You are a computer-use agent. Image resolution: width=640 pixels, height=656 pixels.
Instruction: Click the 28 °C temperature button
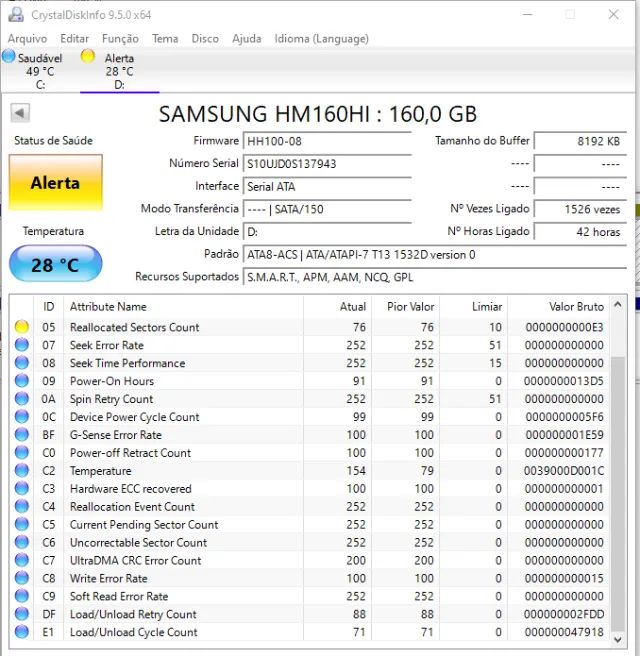[56, 264]
